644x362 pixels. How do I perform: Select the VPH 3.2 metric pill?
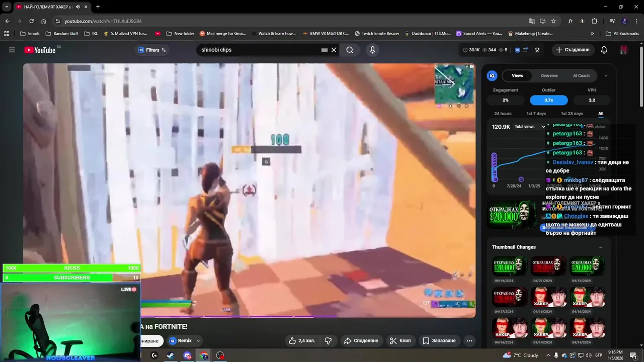[x=592, y=100]
